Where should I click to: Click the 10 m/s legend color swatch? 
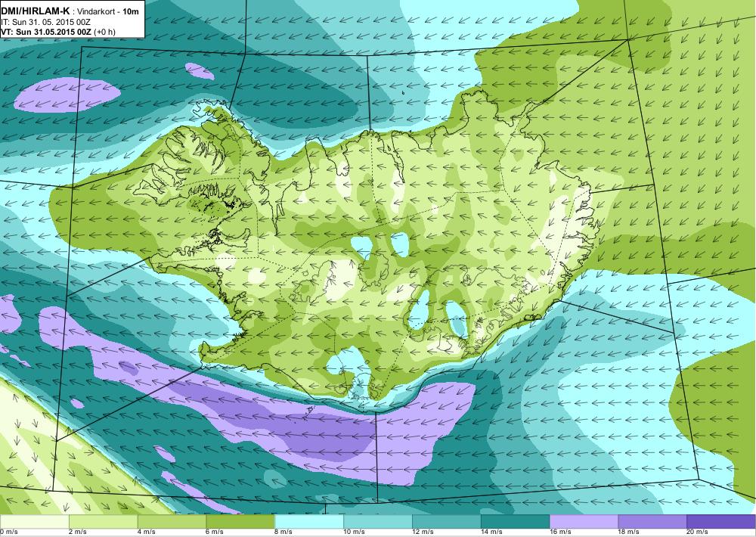pyautogui.click(x=378, y=521)
